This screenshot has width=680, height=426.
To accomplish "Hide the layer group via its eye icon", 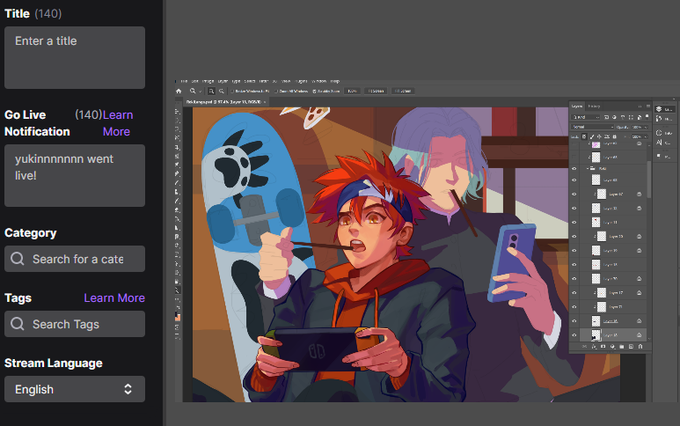I will click(x=574, y=168).
